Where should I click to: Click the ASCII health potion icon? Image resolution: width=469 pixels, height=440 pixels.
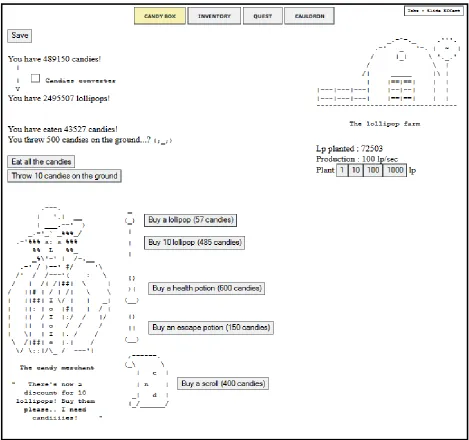pyautogui.click(x=132, y=290)
